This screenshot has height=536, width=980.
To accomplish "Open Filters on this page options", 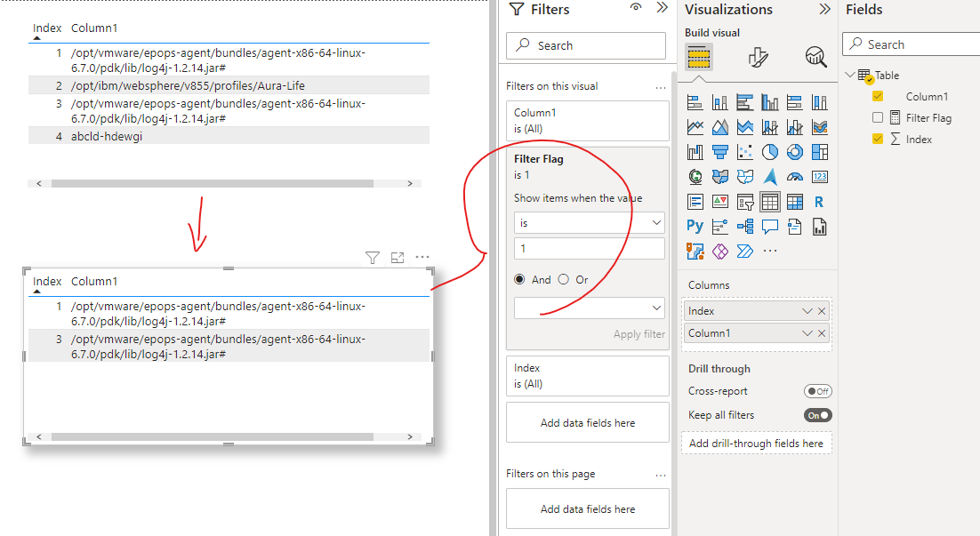I will tap(661, 476).
